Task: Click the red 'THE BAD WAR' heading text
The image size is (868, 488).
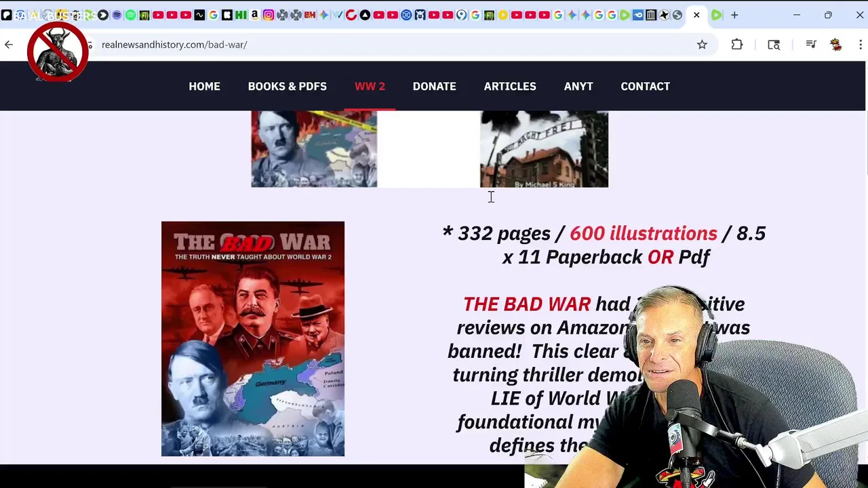Action: coord(527,304)
